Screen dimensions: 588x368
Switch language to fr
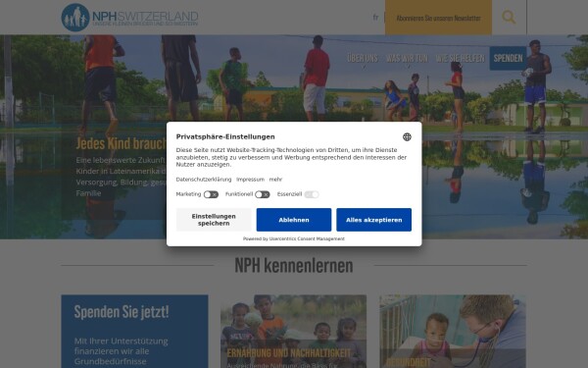[x=375, y=18]
